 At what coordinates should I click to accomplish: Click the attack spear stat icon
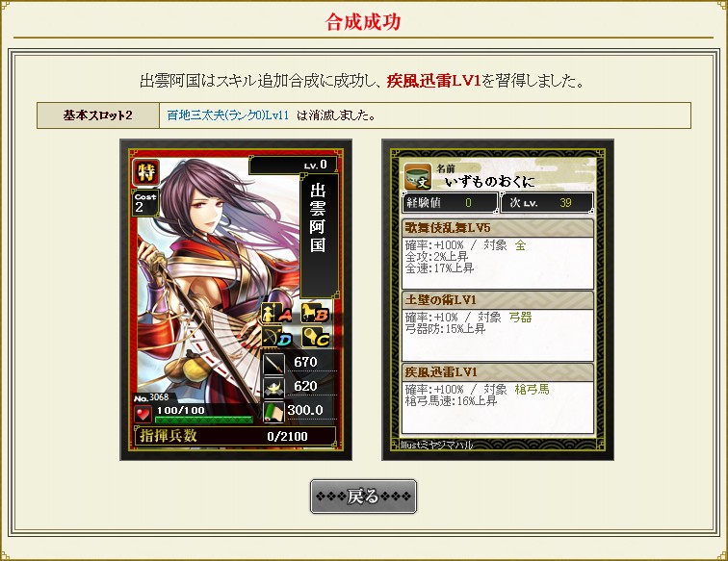point(273,364)
